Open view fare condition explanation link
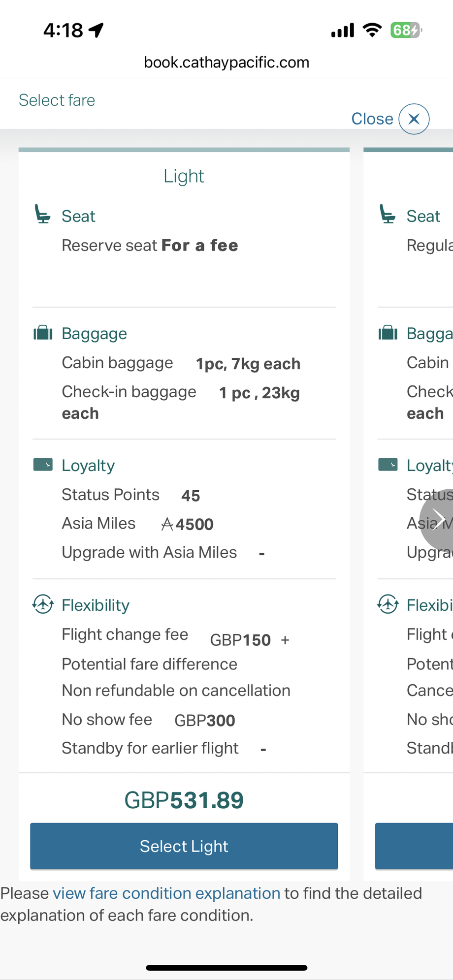Image resolution: width=453 pixels, height=980 pixels. click(x=166, y=893)
